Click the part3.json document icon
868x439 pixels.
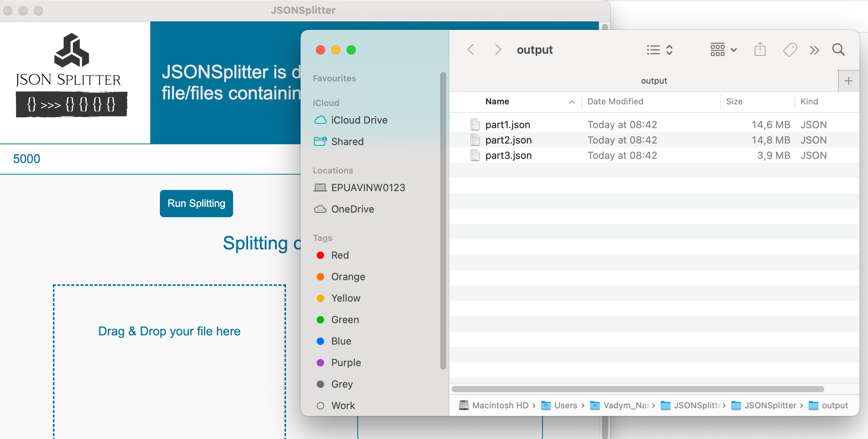(x=475, y=155)
